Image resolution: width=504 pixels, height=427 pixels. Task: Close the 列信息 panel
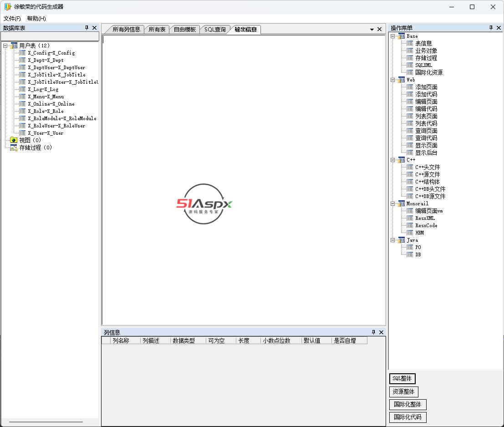381,332
